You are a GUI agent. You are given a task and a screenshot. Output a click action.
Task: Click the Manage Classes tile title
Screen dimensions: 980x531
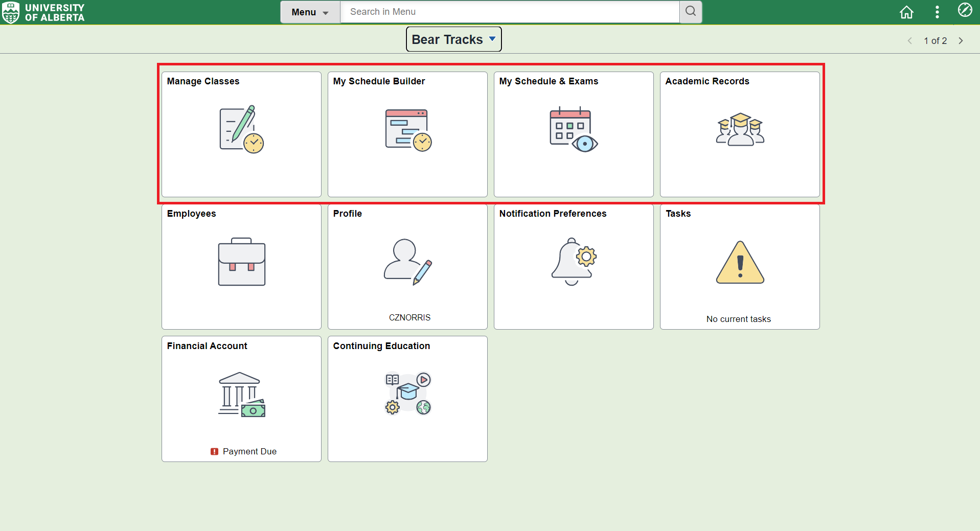[203, 81]
